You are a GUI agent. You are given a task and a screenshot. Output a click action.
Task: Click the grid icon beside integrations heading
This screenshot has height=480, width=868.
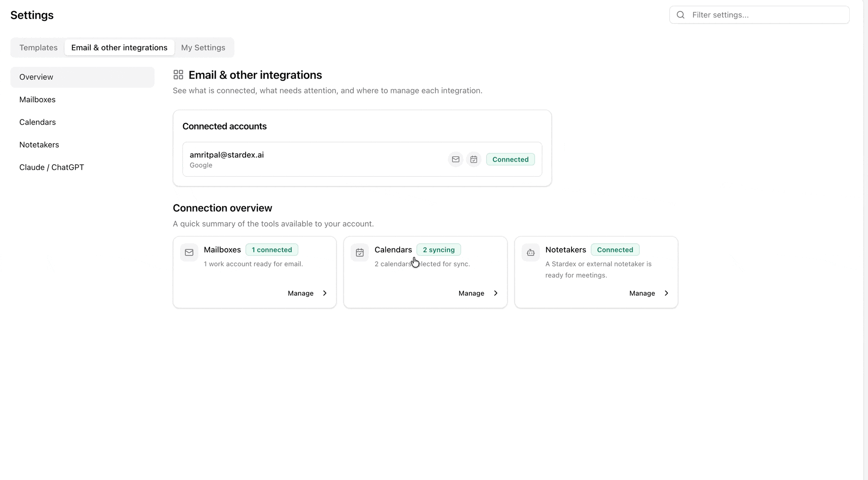coord(178,75)
